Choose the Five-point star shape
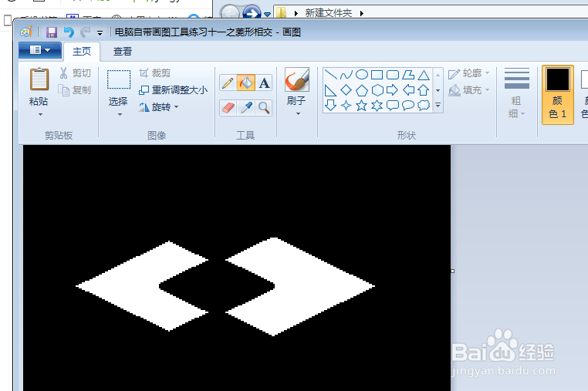Screen dimensions: 588x391 361,106
